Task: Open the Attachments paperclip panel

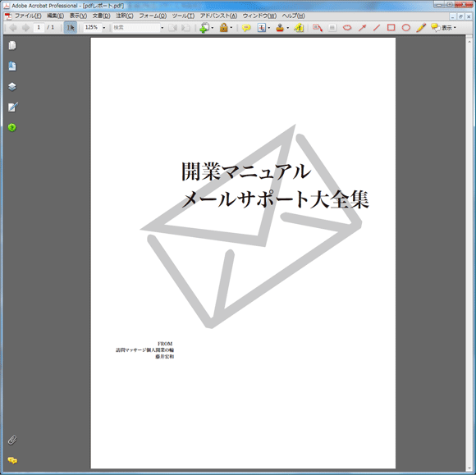Action: [12, 440]
